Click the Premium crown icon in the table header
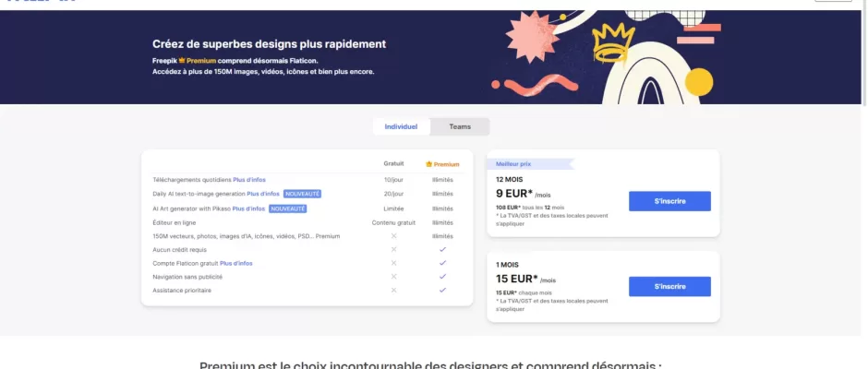This screenshot has width=868, height=369. pyautogui.click(x=428, y=164)
